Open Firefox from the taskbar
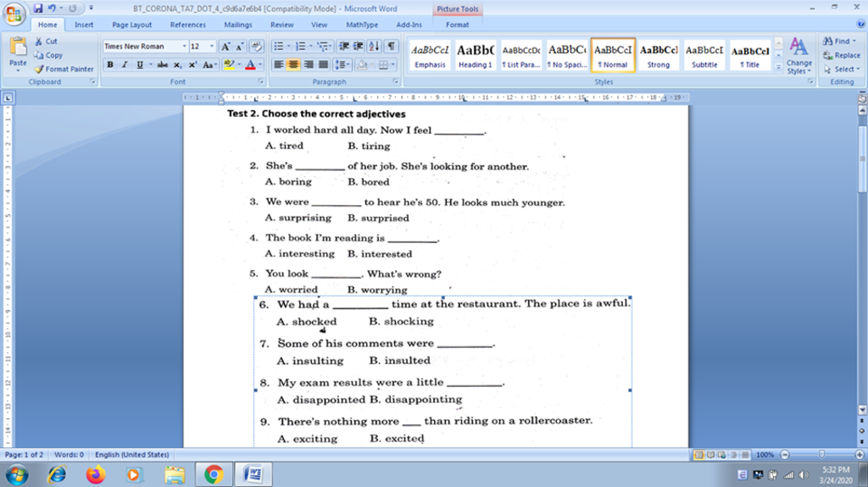 tap(96, 474)
